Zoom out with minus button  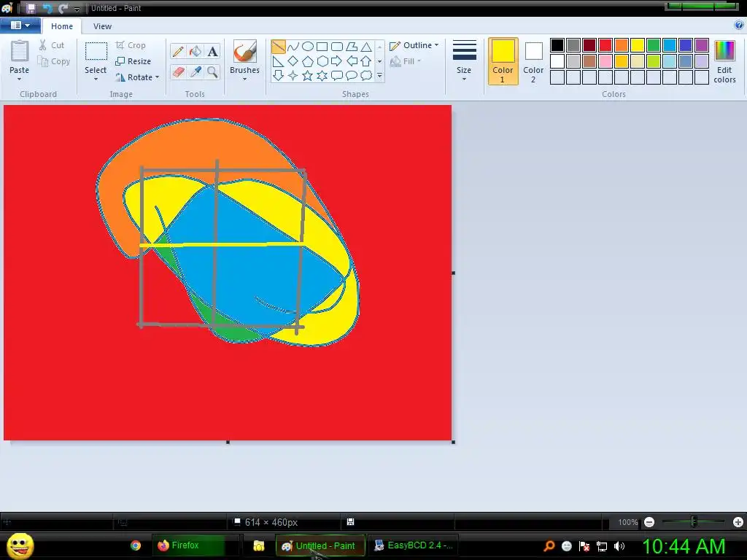(649, 522)
